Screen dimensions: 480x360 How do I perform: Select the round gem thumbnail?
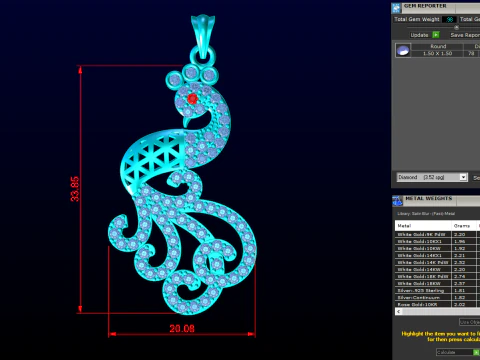pos(403,51)
